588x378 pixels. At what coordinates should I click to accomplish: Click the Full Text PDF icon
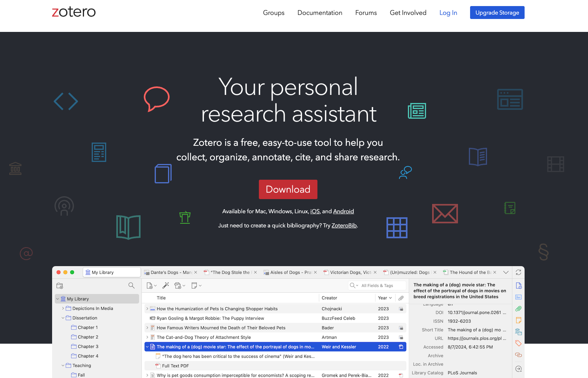click(158, 366)
